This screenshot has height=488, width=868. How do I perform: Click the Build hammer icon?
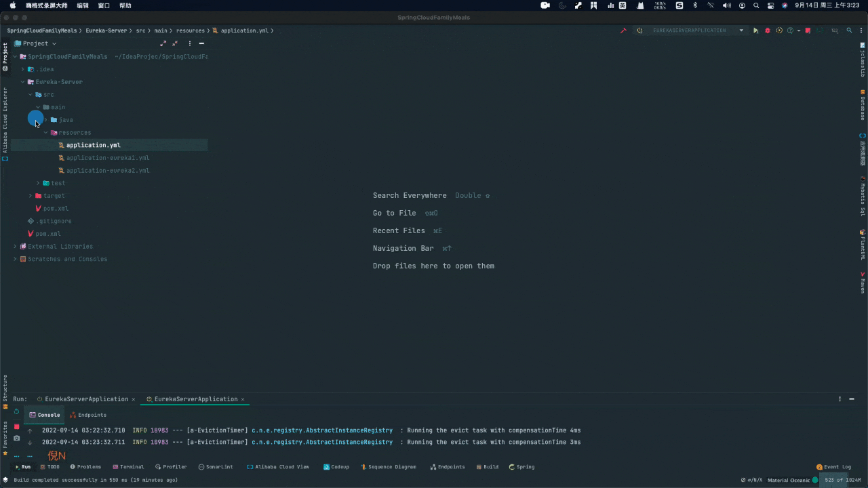click(x=623, y=30)
